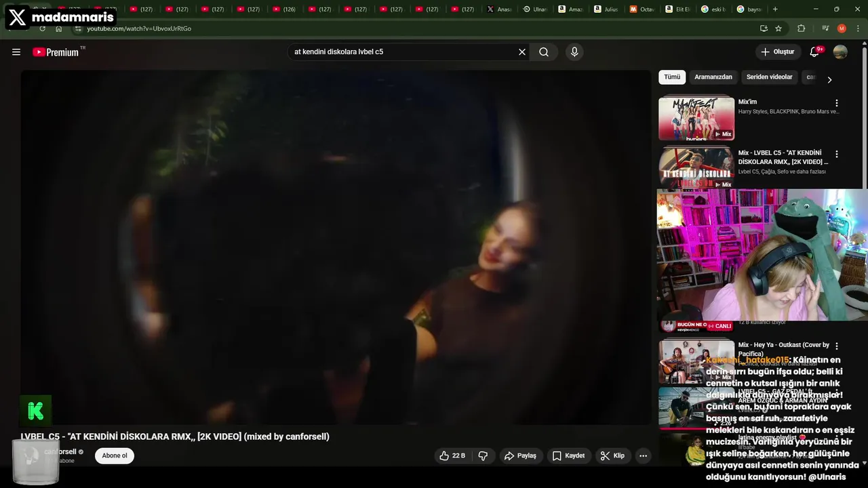Switch to the bayra Google tab
The image size is (868, 488).
coord(749,9)
